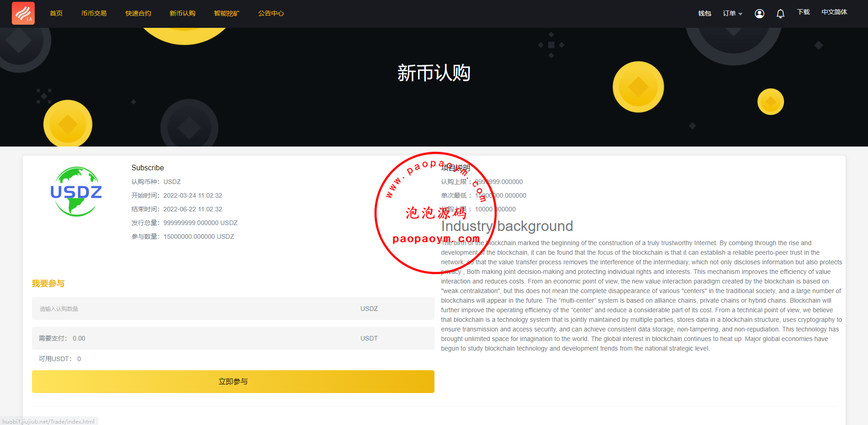Click the USDZ token logo
The height and width of the screenshot is (425, 868).
point(76,192)
